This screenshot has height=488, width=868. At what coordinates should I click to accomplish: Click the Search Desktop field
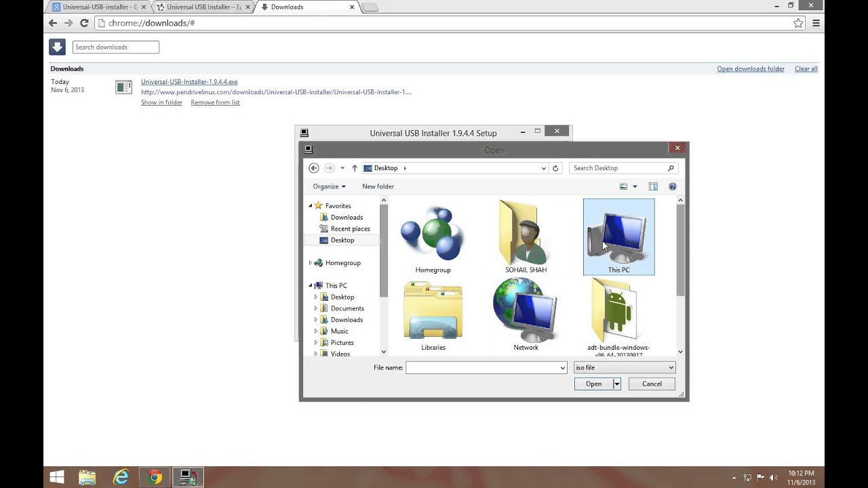click(618, 168)
